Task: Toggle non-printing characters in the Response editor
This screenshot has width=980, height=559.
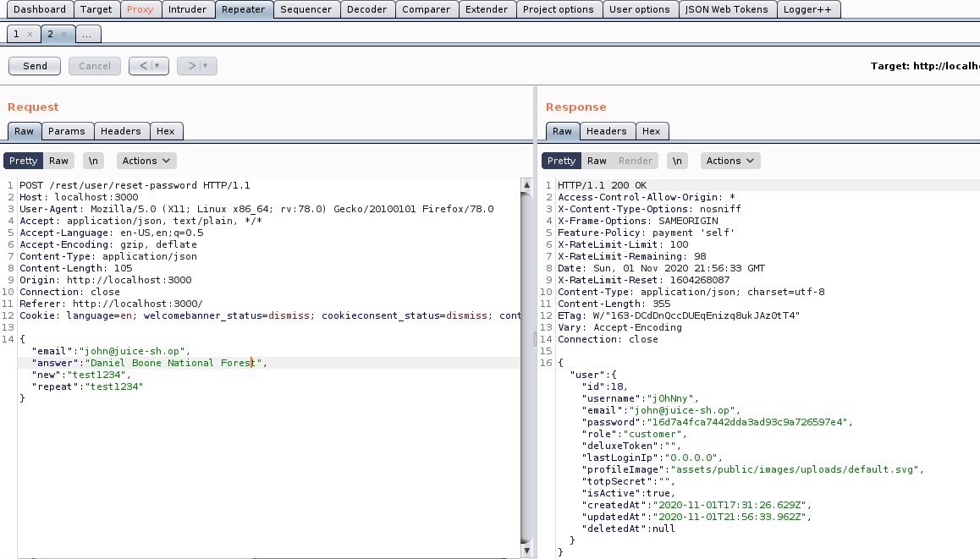Action: pos(678,160)
